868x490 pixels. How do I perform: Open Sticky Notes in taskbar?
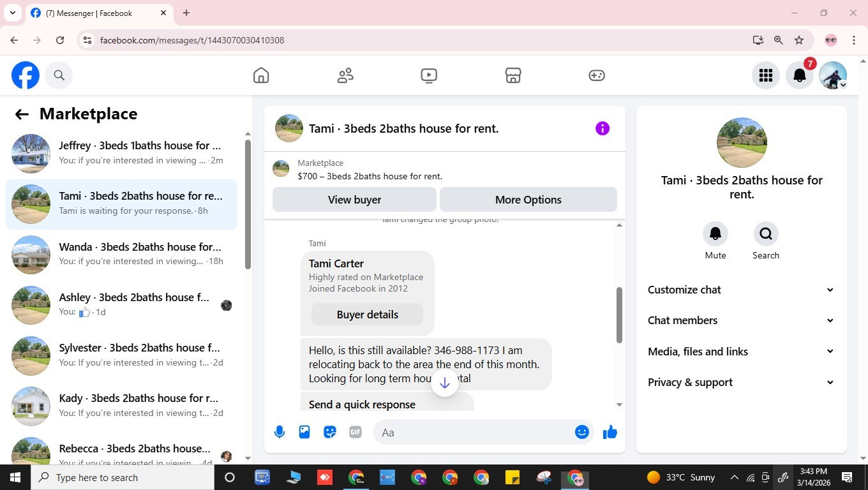tap(513, 477)
